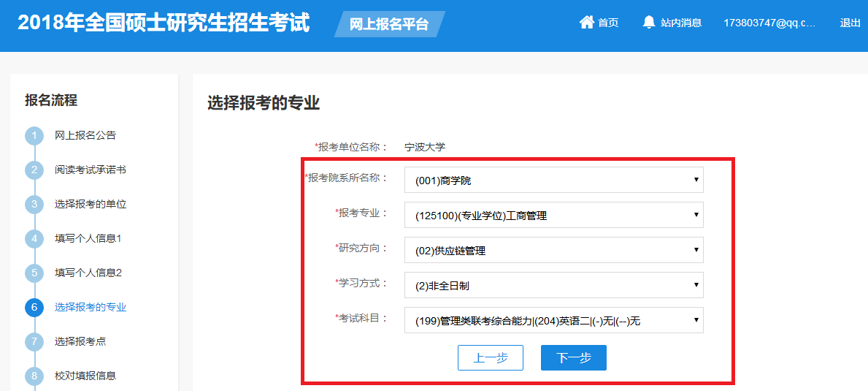
Task: Click the 宁波大学 unit name text
Action: pyautogui.click(x=425, y=147)
